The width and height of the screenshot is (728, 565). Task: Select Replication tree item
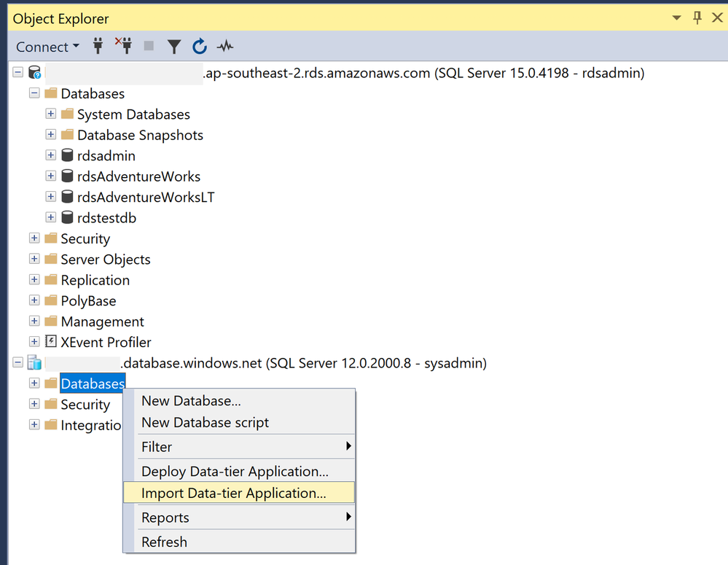pyautogui.click(x=95, y=280)
